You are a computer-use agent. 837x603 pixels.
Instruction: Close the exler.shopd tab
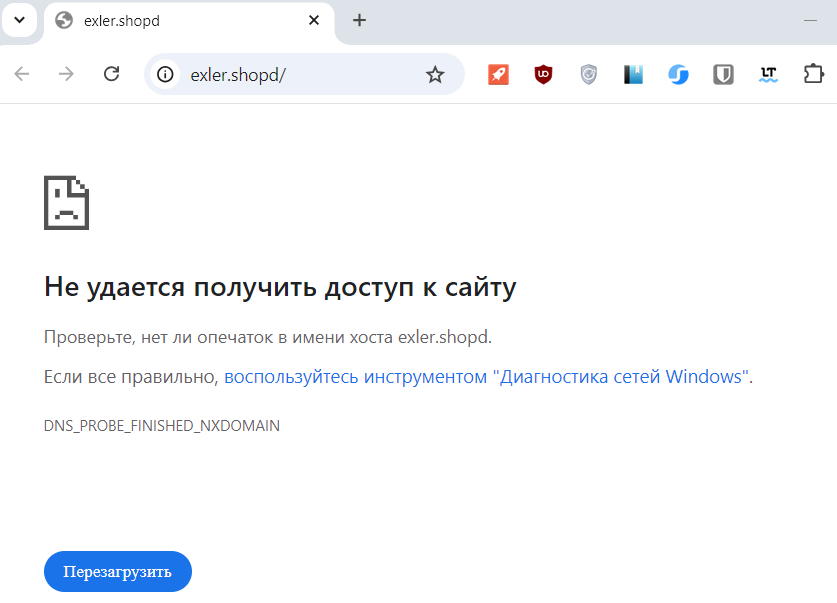click(x=314, y=20)
